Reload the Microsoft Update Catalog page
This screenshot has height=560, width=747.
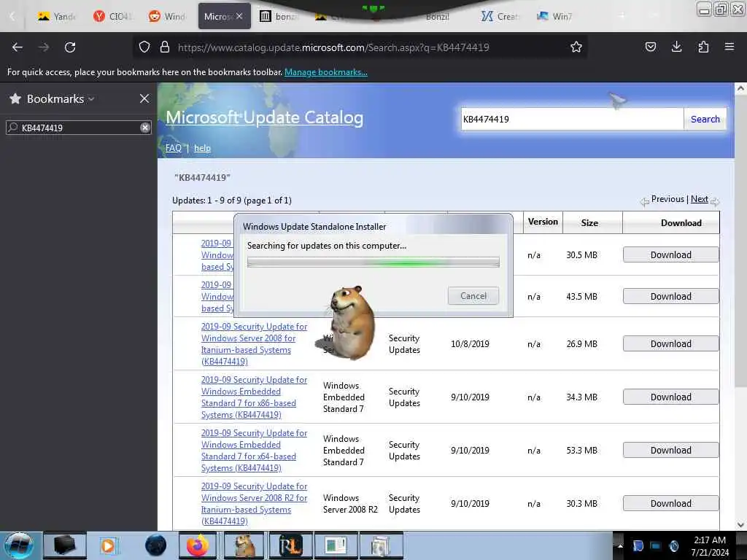(70, 47)
